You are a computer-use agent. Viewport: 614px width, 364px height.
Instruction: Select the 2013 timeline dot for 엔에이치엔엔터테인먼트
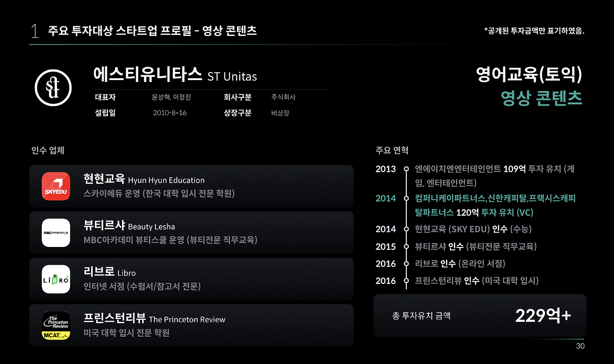(406, 169)
